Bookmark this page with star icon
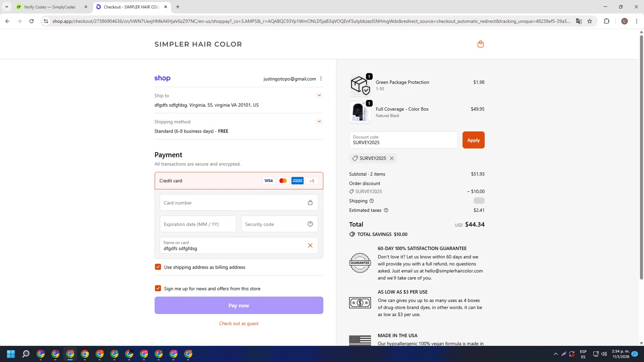This screenshot has width=644, height=362. [x=590, y=21]
